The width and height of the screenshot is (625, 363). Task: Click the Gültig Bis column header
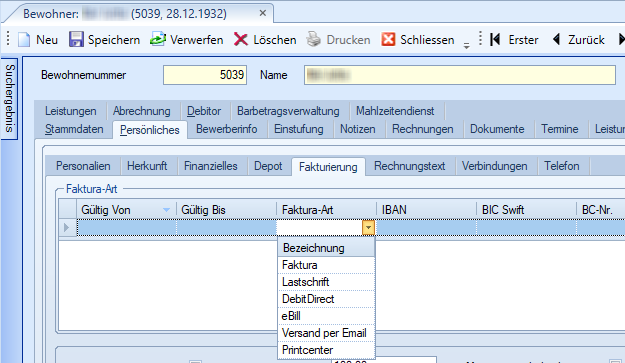226,210
